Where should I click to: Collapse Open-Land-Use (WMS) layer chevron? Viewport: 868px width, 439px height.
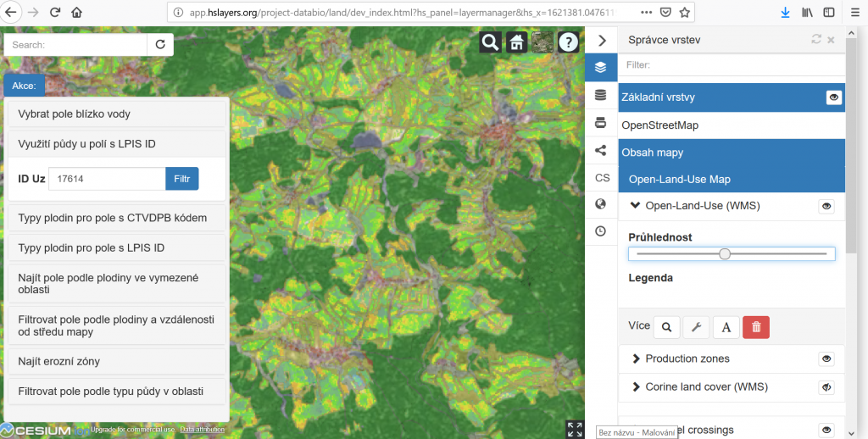tap(636, 205)
